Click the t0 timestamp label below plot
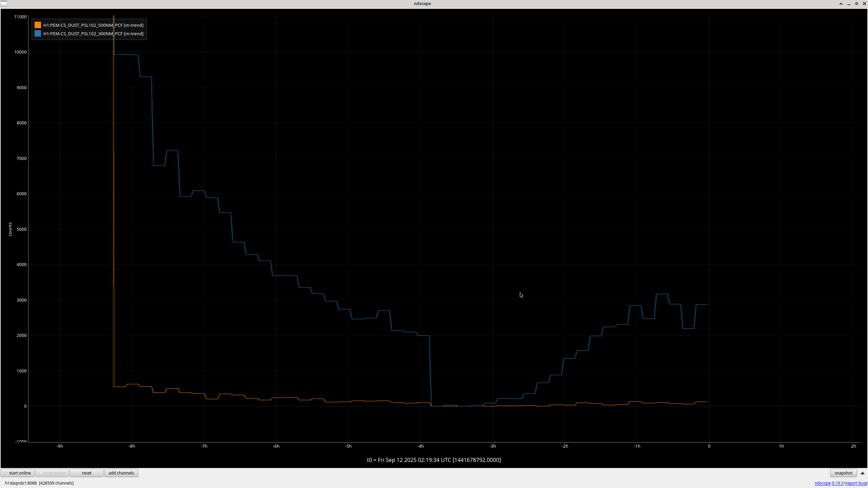Screen dimensions: 868x488 434,460
